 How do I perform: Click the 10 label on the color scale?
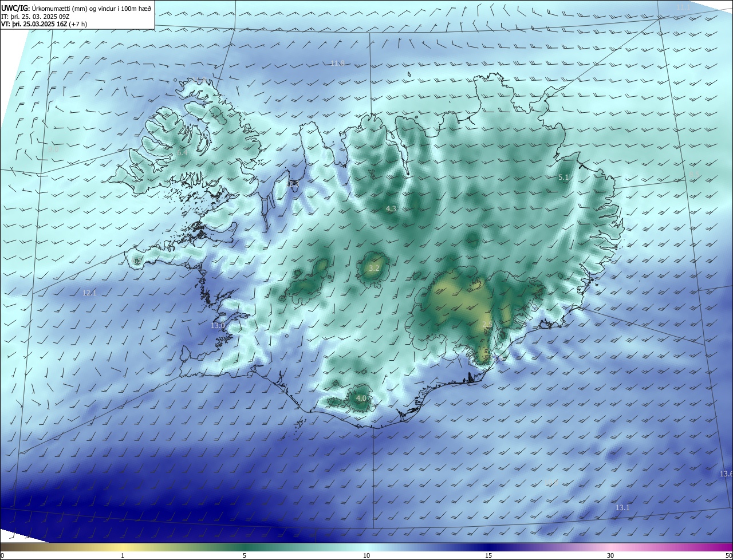click(x=366, y=555)
